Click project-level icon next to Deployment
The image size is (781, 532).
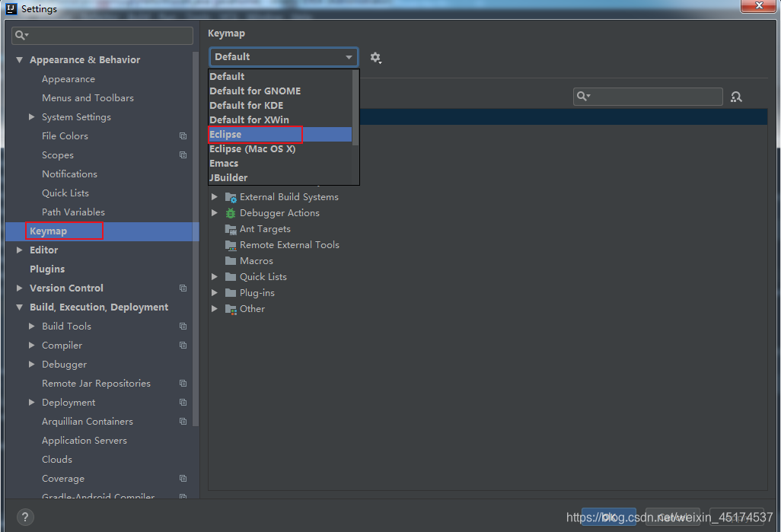coord(183,402)
